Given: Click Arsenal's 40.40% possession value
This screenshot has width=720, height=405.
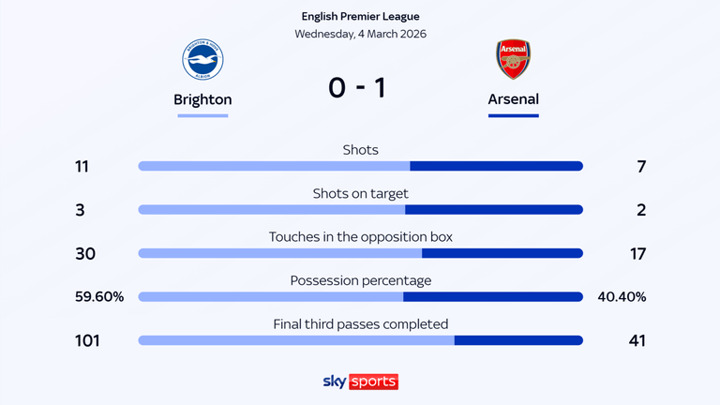Looking at the screenshot, I should [622, 297].
